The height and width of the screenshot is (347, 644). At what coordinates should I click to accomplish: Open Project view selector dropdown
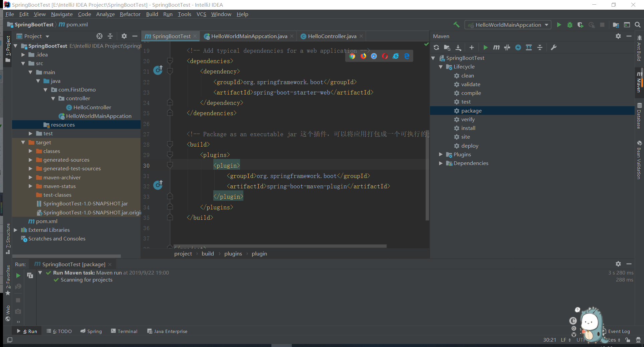[x=33, y=36]
